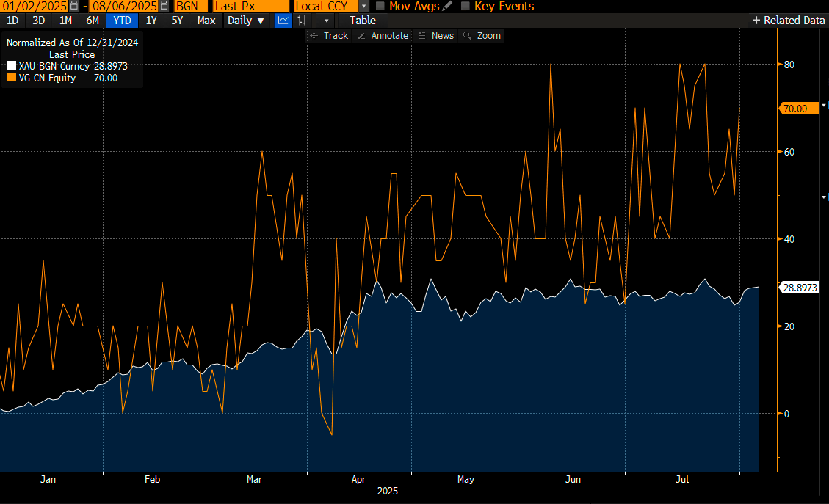Open the start date calendar picker
The height and width of the screenshot is (504, 829).
(x=74, y=6)
